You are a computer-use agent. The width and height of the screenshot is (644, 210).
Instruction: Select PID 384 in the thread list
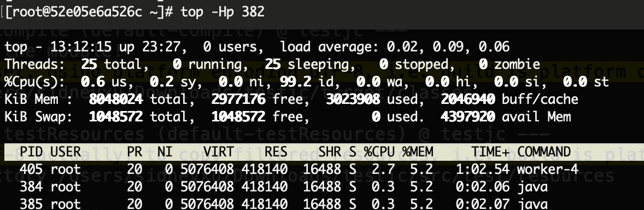coord(31,186)
